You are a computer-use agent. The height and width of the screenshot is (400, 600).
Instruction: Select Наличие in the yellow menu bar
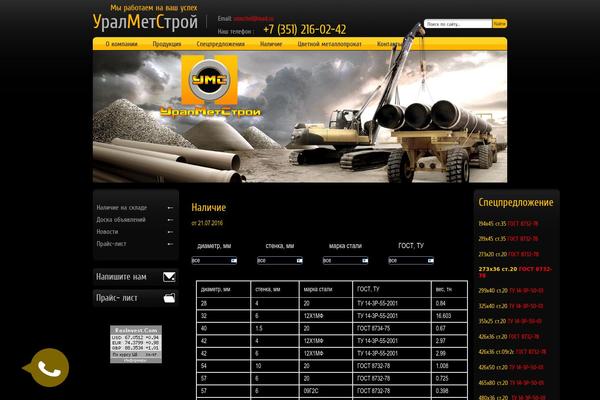pyautogui.click(x=271, y=44)
